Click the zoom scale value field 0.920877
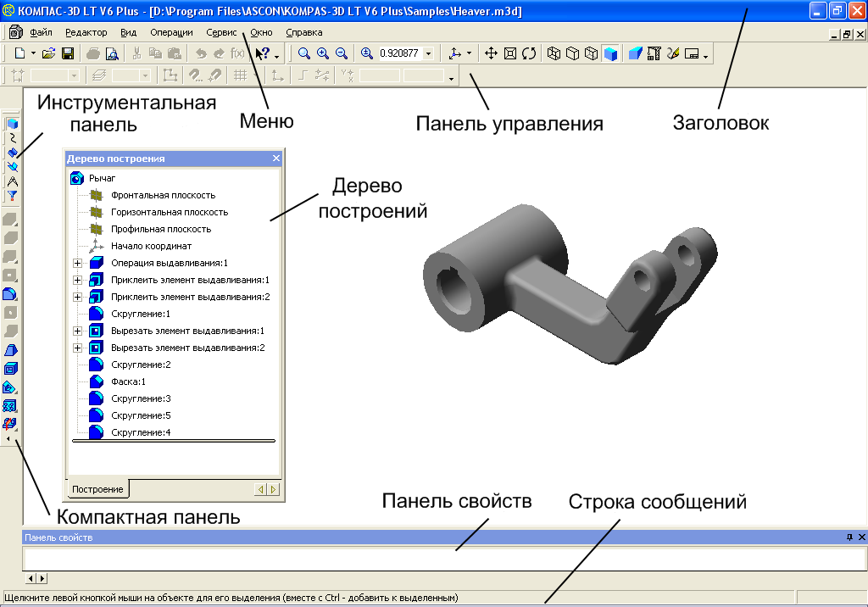Screen dimensions: 868x607 [x=399, y=53]
